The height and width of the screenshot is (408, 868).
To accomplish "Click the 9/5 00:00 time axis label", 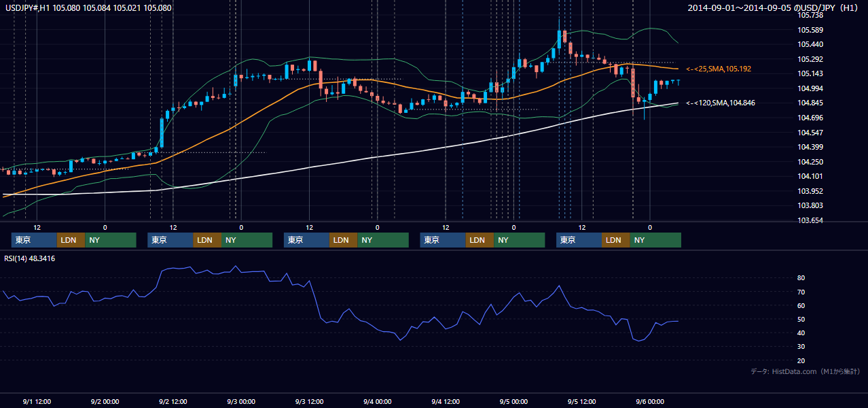I will (x=513, y=401).
